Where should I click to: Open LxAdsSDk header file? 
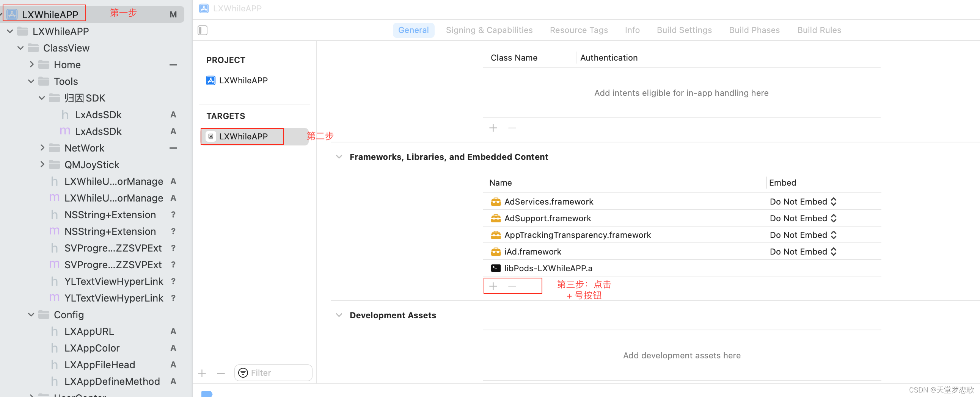click(98, 115)
